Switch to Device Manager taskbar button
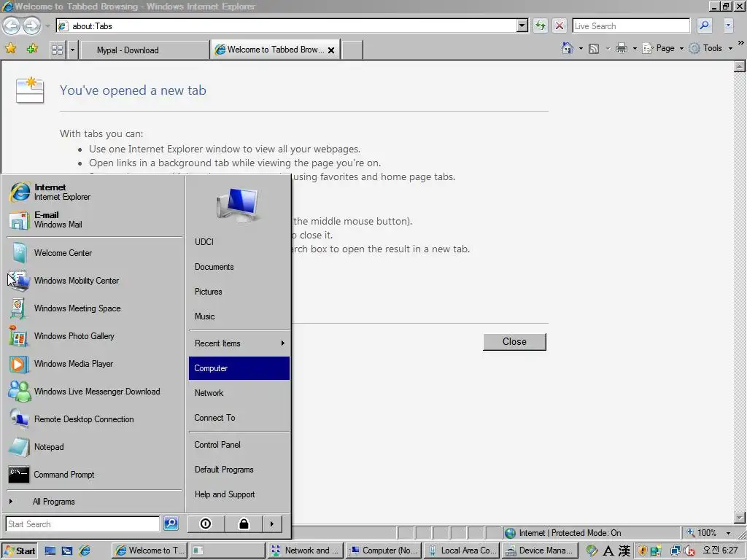Viewport: 747px width, 560px height. pyautogui.click(x=541, y=551)
